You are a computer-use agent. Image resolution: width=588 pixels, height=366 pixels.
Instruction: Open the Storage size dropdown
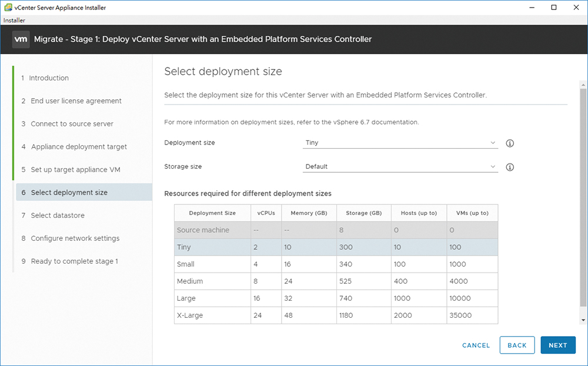400,167
